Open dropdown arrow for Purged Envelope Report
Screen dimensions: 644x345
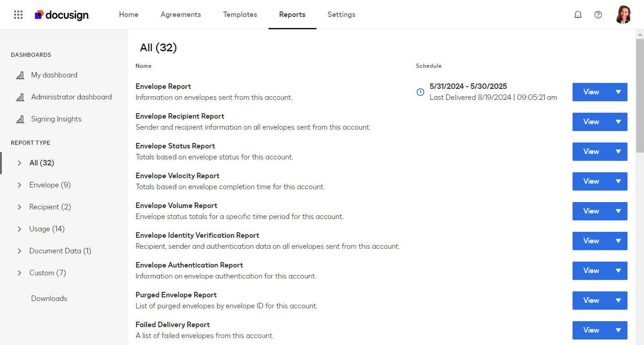618,301
